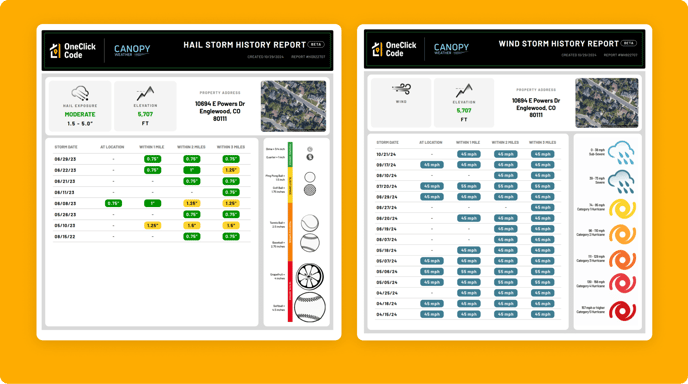The width and height of the screenshot is (688, 384).
Task: Click the dark red Category 5 hurricane icon
Action: [x=622, y=311]
